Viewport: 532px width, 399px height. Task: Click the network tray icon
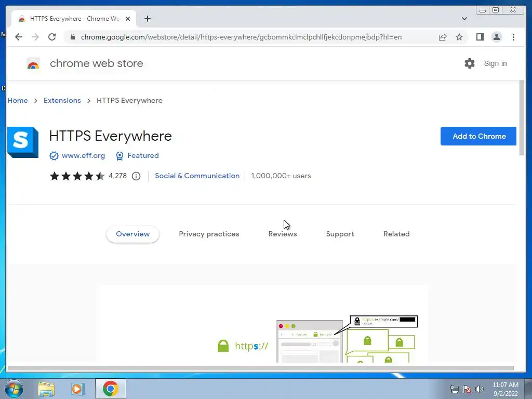pos(454,390)
